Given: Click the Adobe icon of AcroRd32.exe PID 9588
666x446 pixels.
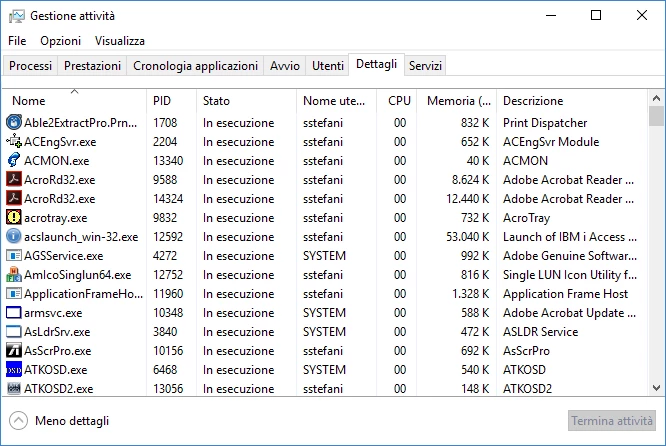Looking at the screenshot, I should [14, 179].
